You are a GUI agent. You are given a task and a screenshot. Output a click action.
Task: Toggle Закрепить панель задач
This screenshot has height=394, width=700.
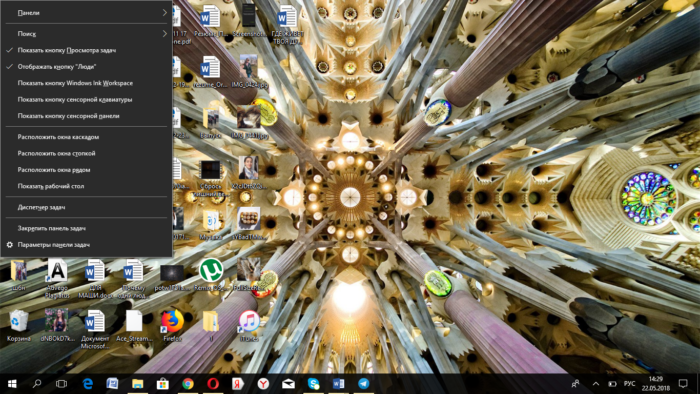coord(87,228)
